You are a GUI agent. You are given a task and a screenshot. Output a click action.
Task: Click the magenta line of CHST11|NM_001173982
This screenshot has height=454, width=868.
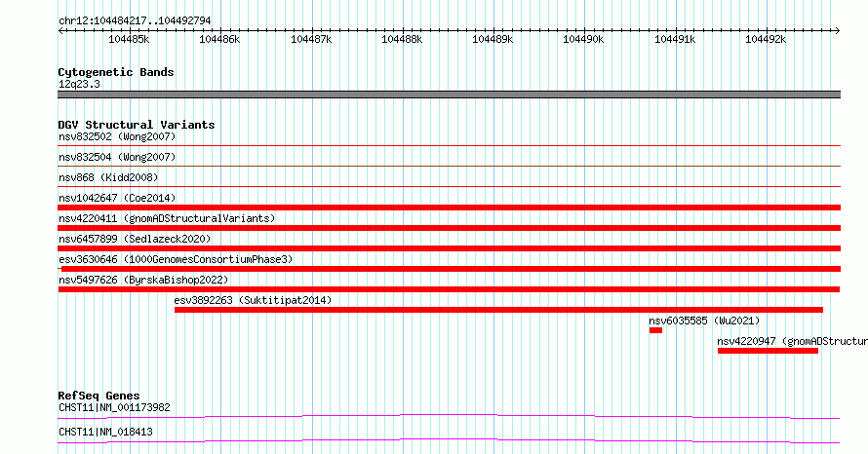(x=449, y=416)
